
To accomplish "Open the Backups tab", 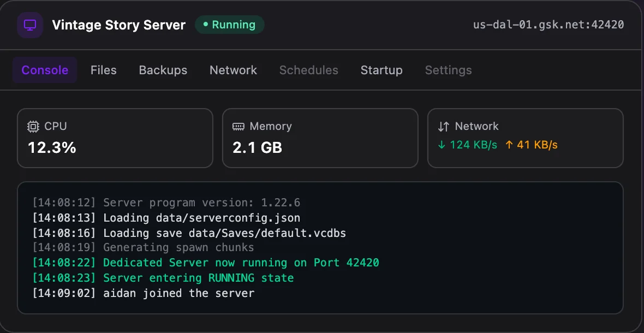I will (x=163, y=70).
